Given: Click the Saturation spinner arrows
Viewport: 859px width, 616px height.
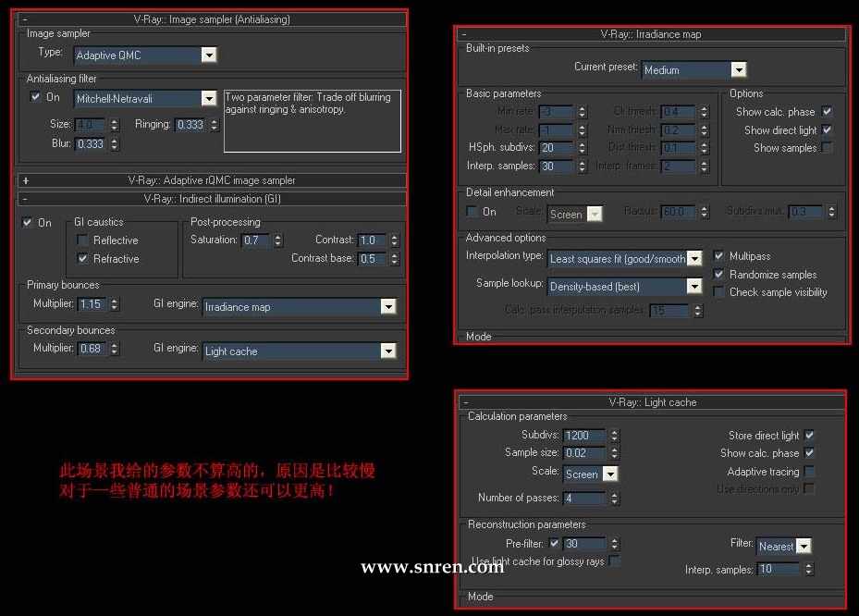Looking at the screenshot, I should [277, 240].
